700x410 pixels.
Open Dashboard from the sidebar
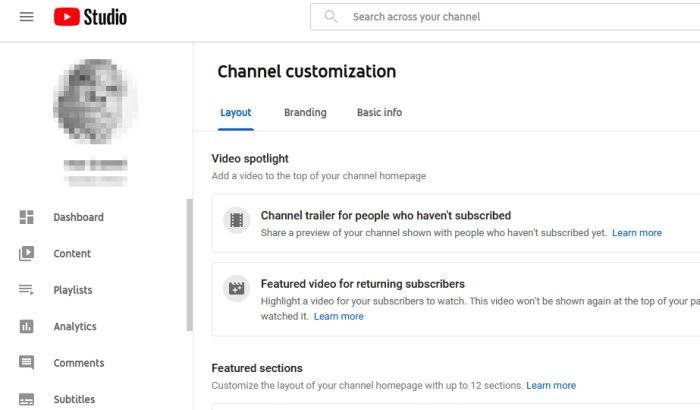click(x=79, y=217)
